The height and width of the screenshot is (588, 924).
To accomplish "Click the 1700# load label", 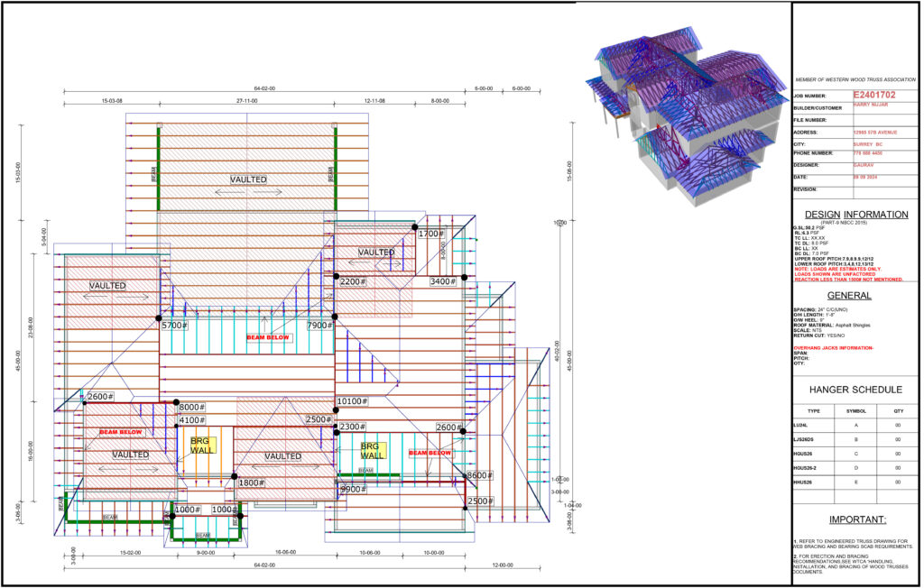I will click(431, 234).
